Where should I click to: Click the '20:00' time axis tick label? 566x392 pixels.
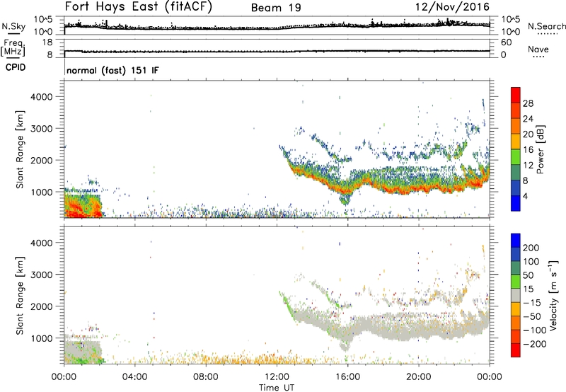click(x=418, y=377)
